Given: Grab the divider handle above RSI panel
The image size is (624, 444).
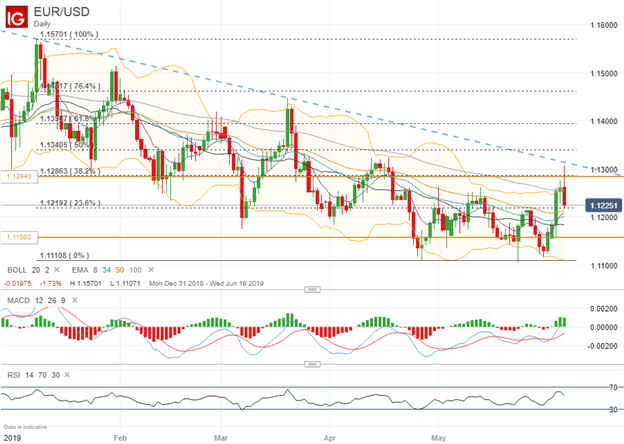Looking at the screenshot, I should pyautogui.click(x=312, y=364).
